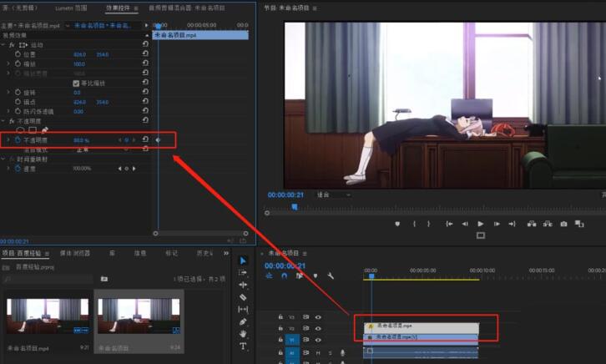Toggle V1 track eye visibility
The width and height of the screenshot is (606, 364).
coord(318,340)
